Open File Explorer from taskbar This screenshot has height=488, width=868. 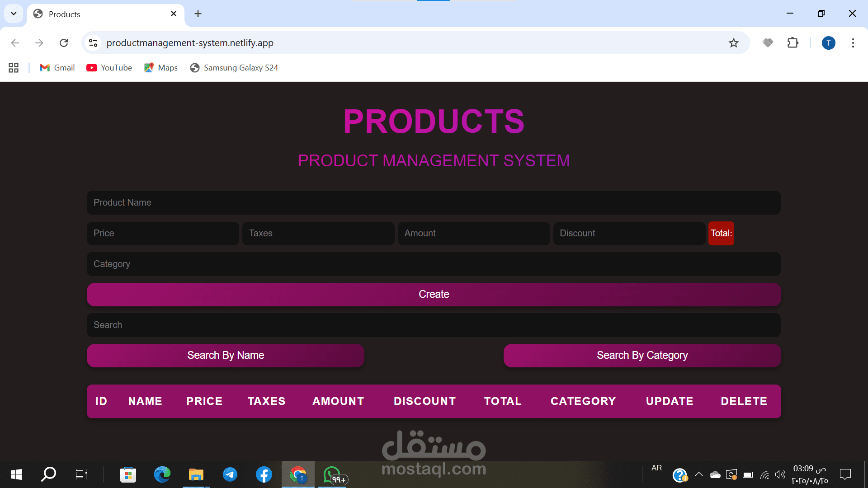coord(196,474)
